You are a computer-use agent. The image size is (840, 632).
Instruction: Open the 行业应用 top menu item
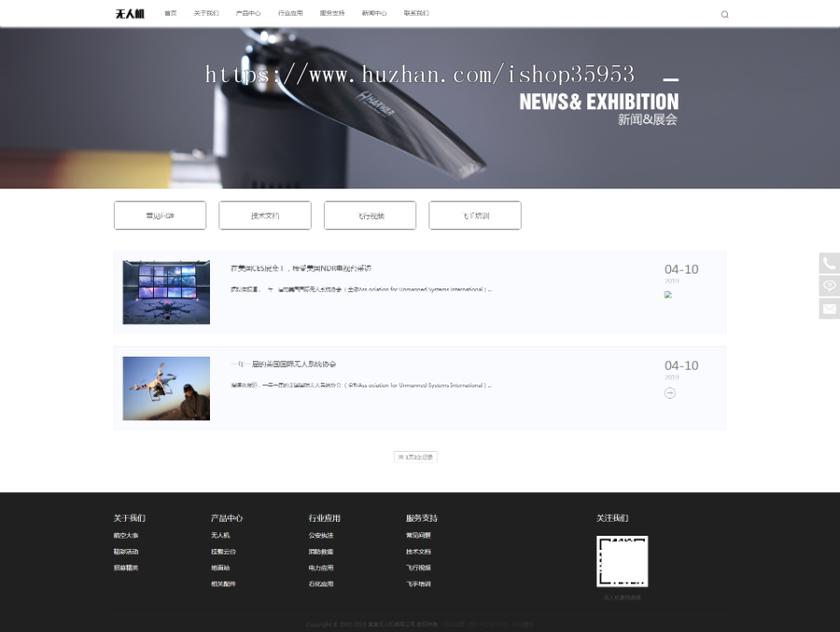(x=290, y=13)
